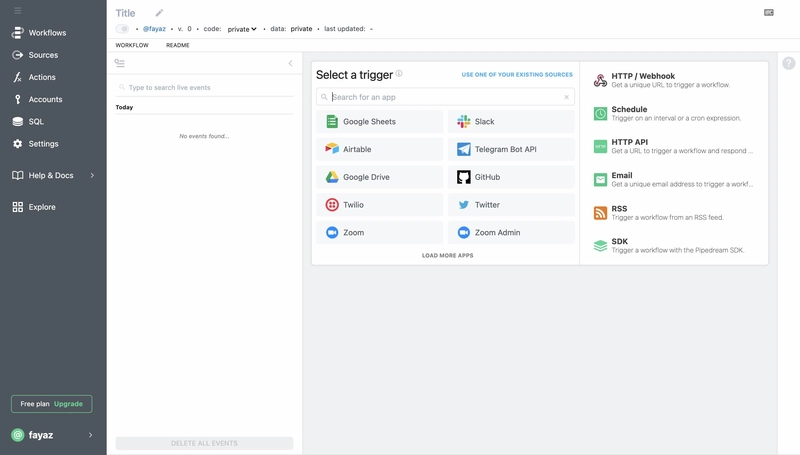Use one of your existing sources
The image size is (800, 455).
pyautogui.click(x=517, y=74)
